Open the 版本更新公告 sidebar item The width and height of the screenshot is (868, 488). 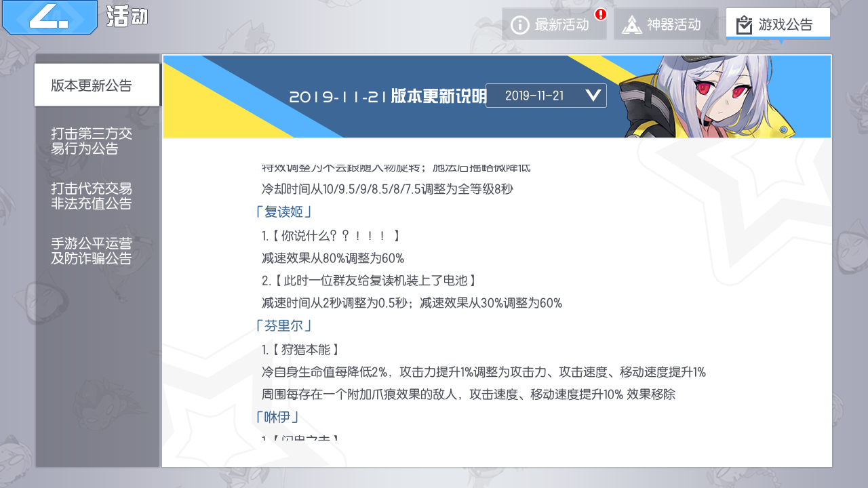97,85
